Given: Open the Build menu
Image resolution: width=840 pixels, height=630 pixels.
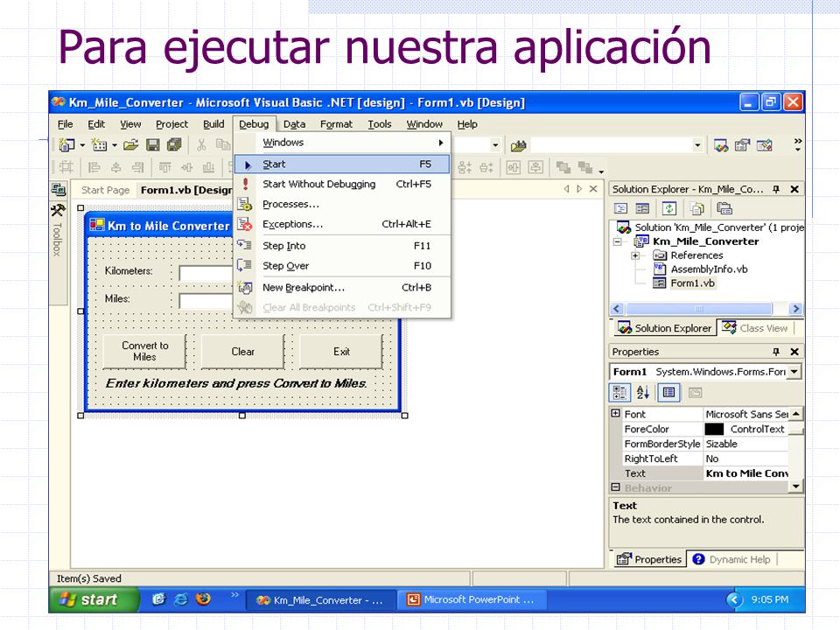Looking at the screenshot, I should click(x=213, y=124).
